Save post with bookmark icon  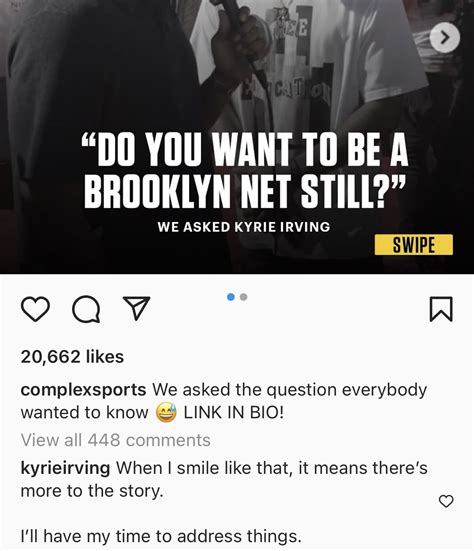pos(441,309)
